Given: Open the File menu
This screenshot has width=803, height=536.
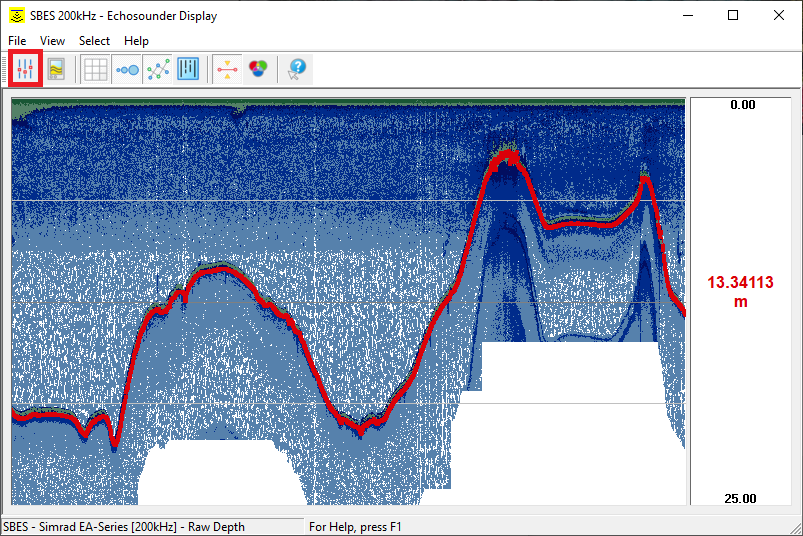Looking at the screenshot, I should click(x=17, y=41).
